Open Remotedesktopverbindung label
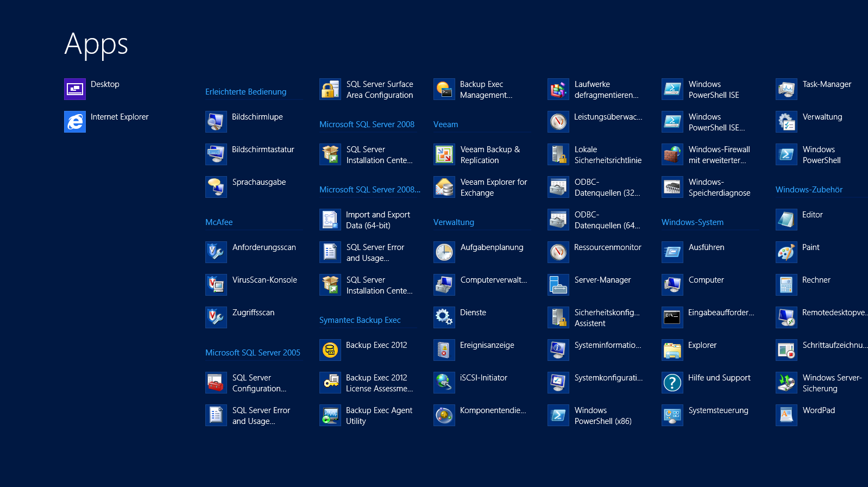 pyautogui.click(x=834, y=313)
